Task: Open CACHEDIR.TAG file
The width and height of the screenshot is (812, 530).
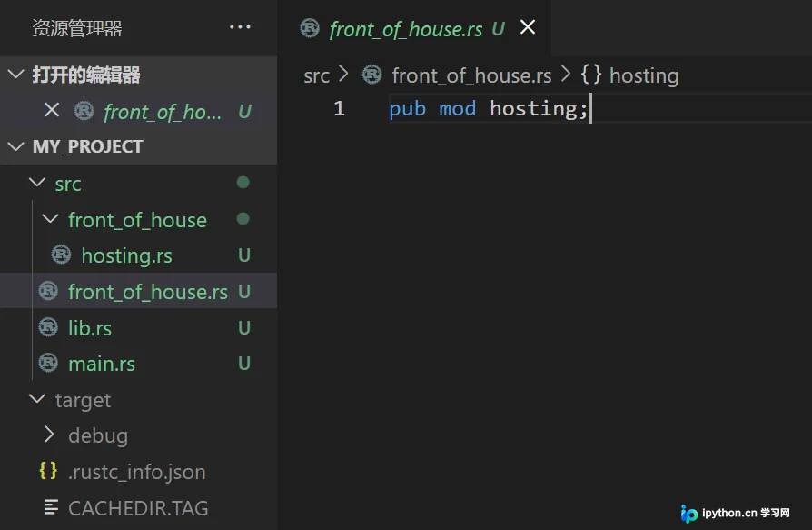Action: (x=138, y=508)
